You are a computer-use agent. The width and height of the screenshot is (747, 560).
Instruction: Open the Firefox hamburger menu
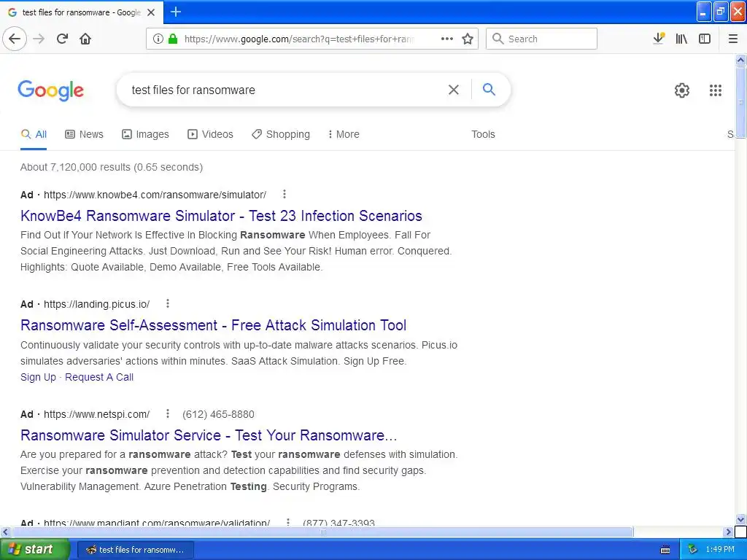(x=733, y=39)
